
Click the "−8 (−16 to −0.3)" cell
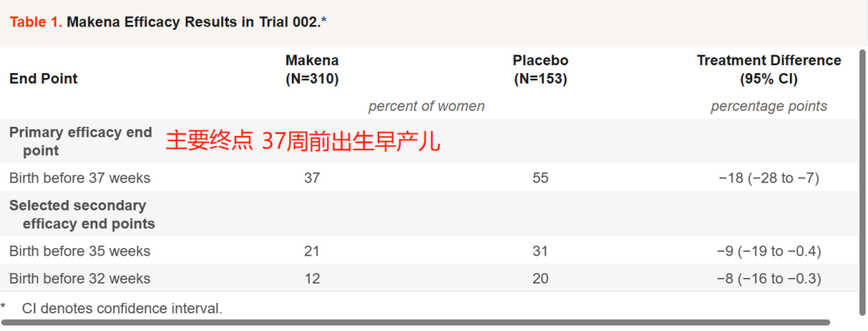pos(768,279)
